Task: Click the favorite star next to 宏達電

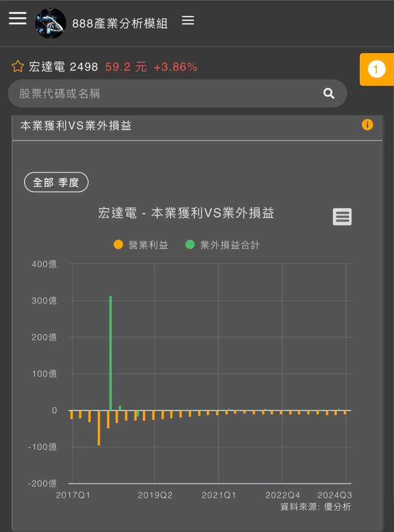Action: [x=18, y=66]
